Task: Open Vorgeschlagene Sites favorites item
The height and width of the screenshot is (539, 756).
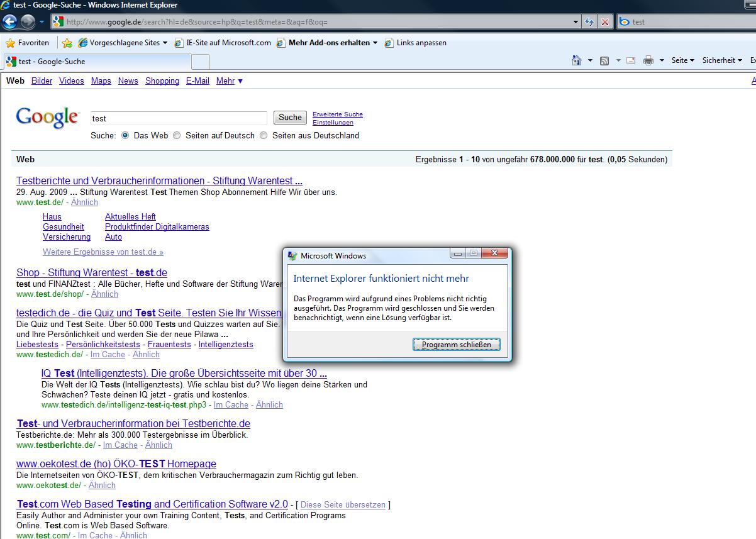Action: [x=123, y=43]
